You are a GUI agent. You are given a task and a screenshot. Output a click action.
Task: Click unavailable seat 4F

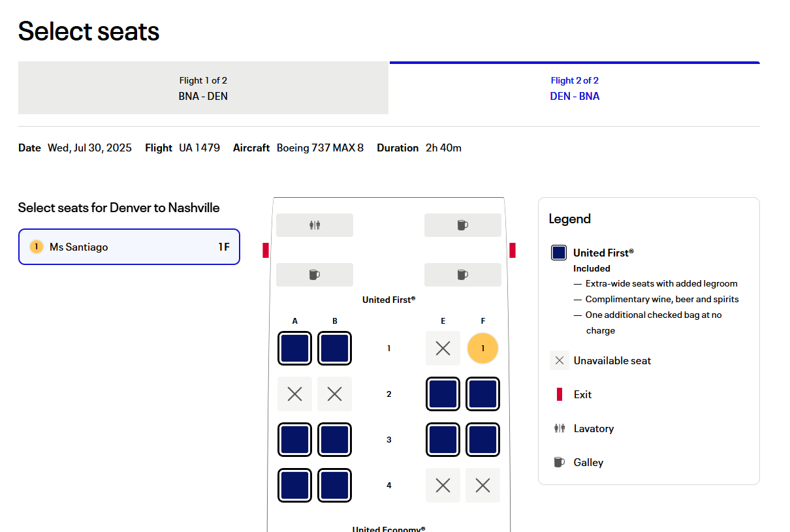[x=483, y=486]
